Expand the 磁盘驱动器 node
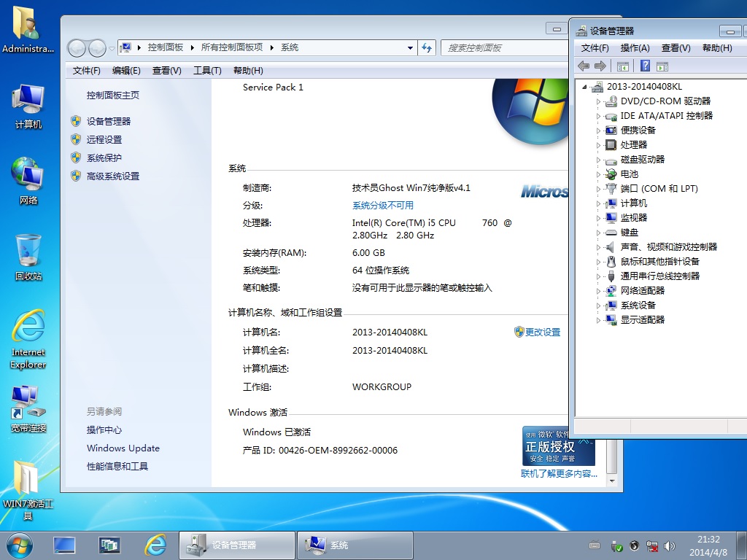Screen dimensions: 747x560 coord(598,160)
